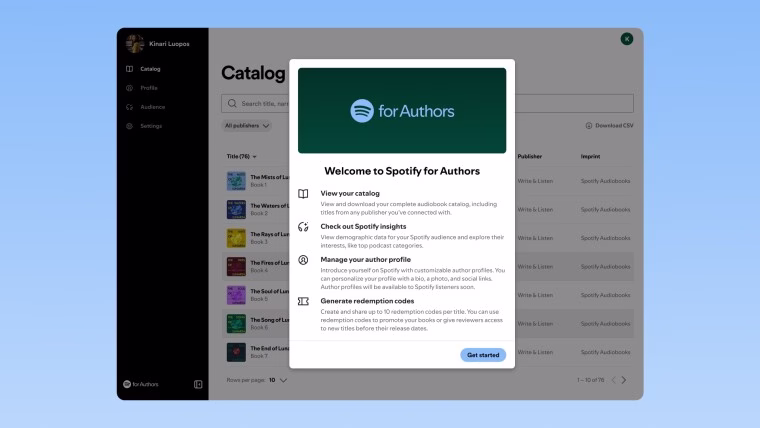Go to previous page with left chevron

(613, 380)
